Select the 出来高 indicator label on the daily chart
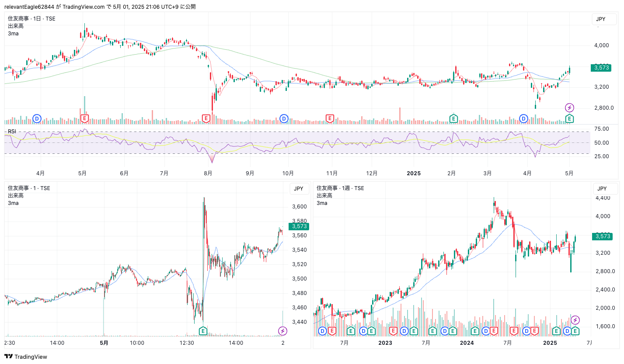 pos(16,26)
